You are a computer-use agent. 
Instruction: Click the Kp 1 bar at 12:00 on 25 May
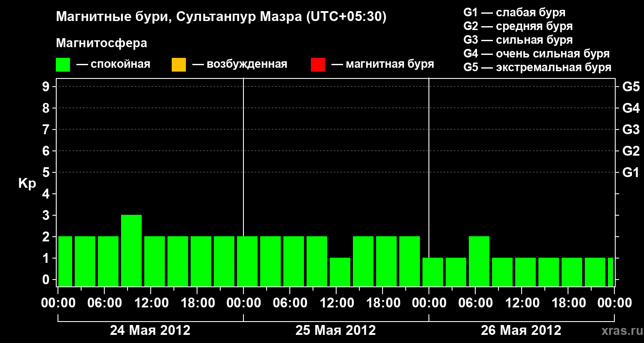340,272
